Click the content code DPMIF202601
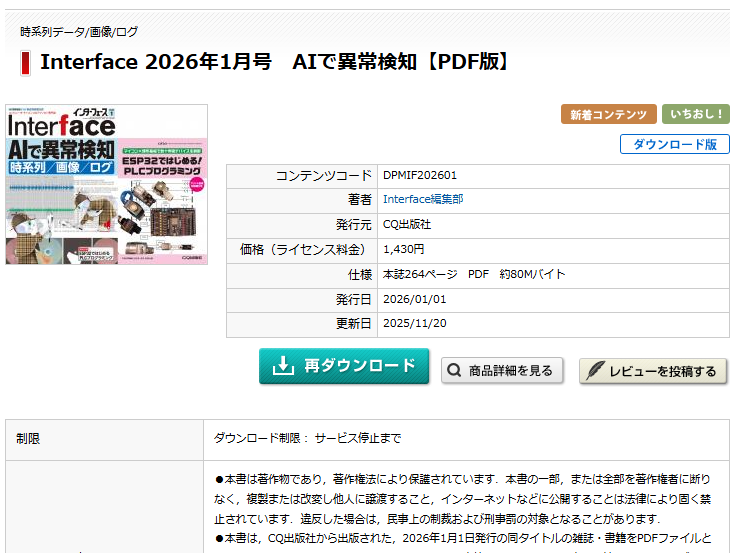Viewport: 735px width, 553px height. pos(420,175)
